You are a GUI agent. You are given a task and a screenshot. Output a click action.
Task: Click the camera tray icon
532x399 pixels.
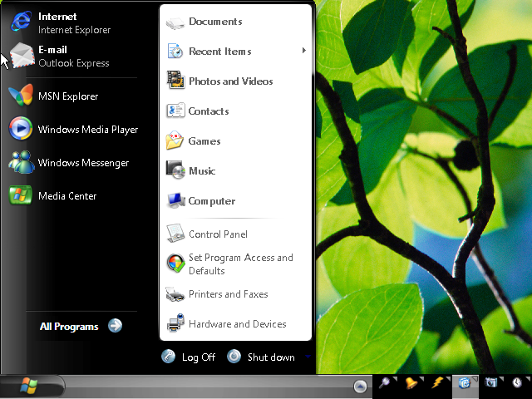click(490, 382)
